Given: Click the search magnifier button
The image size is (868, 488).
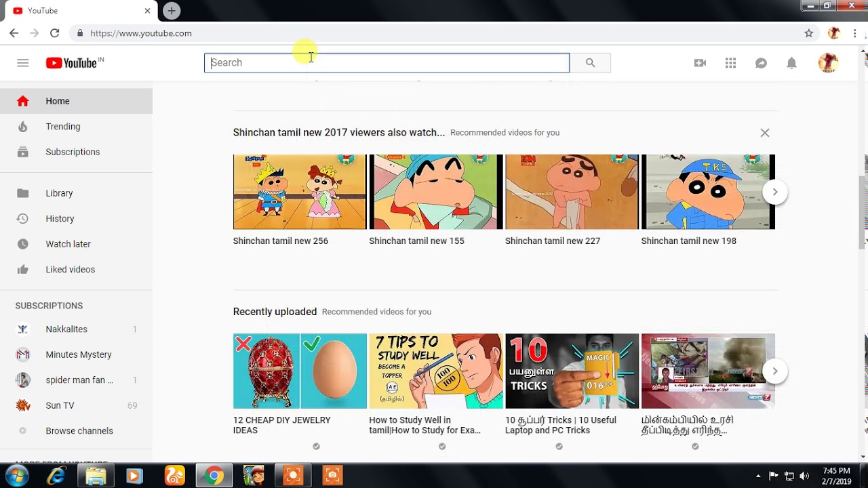Looking at the screenshot, I should click(x=590, y=63).
